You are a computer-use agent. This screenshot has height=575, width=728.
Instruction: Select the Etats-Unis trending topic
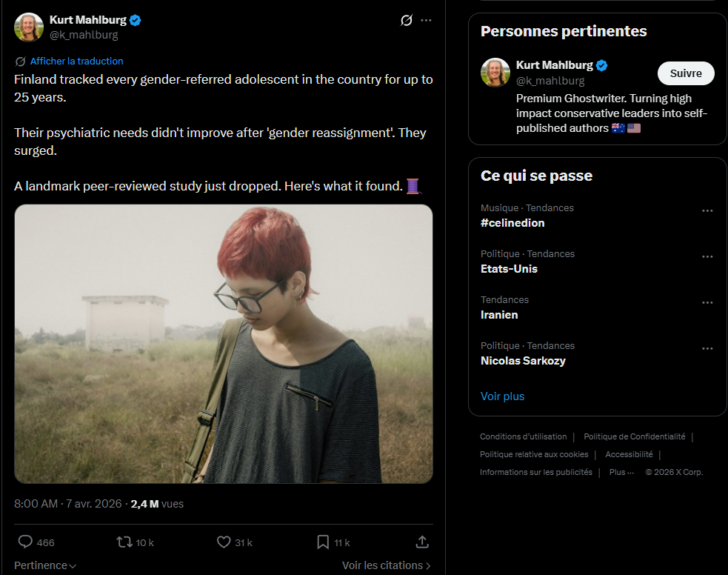[509, 269]
